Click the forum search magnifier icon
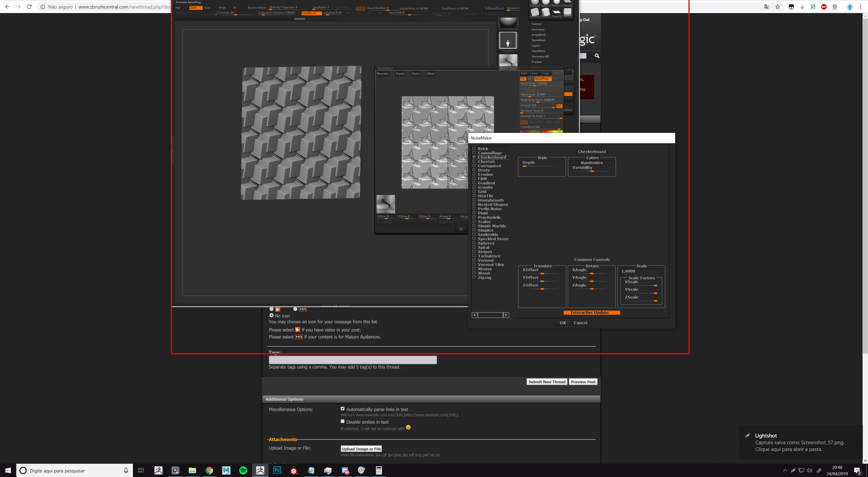The width and height of the screenshot is (868, 477). [x=597, y=56]
